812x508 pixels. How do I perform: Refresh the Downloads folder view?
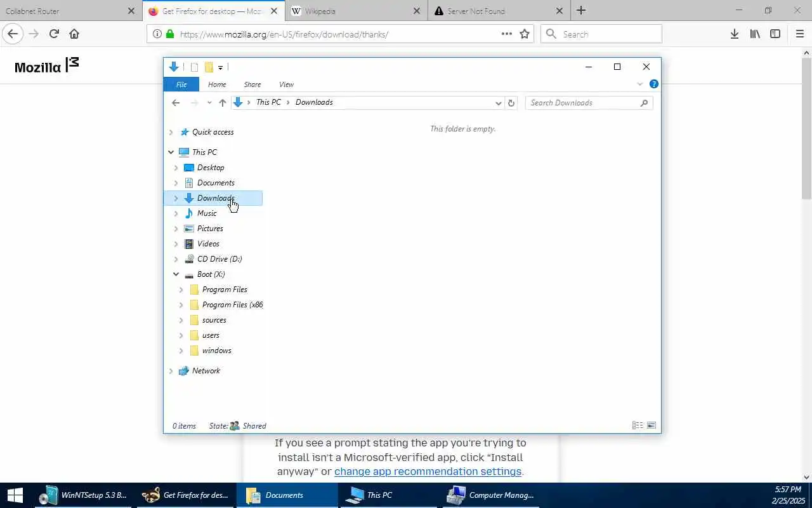(x=511, y=103)
